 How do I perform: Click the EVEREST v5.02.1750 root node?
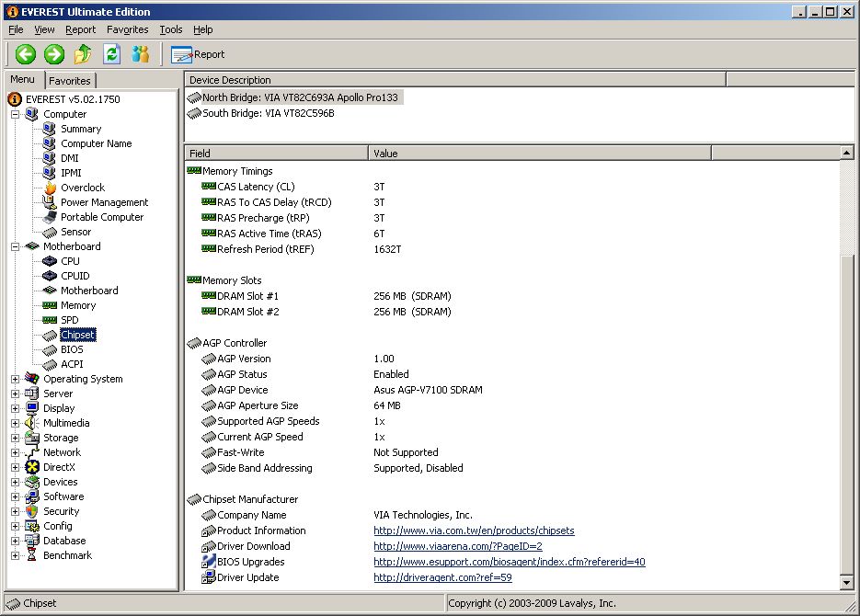(73, 99)
